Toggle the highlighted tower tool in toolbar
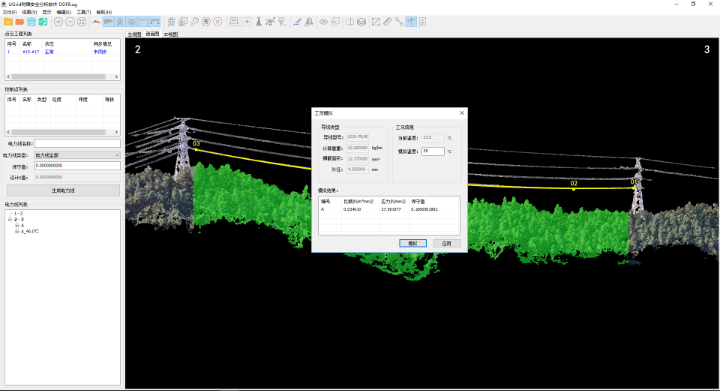 pyautogui.click(x=120, y=22)
